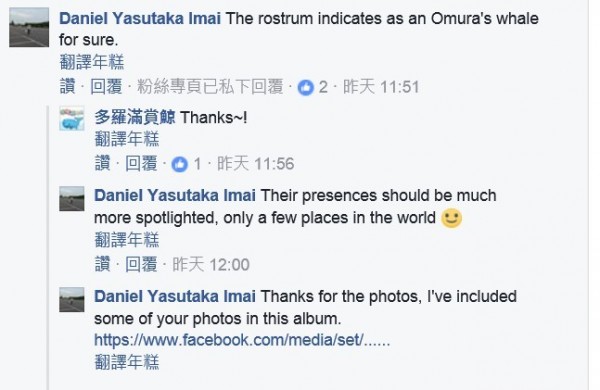Open Daniel Yasutaka Imai's top comment avatar

click(x=29, y=27)
